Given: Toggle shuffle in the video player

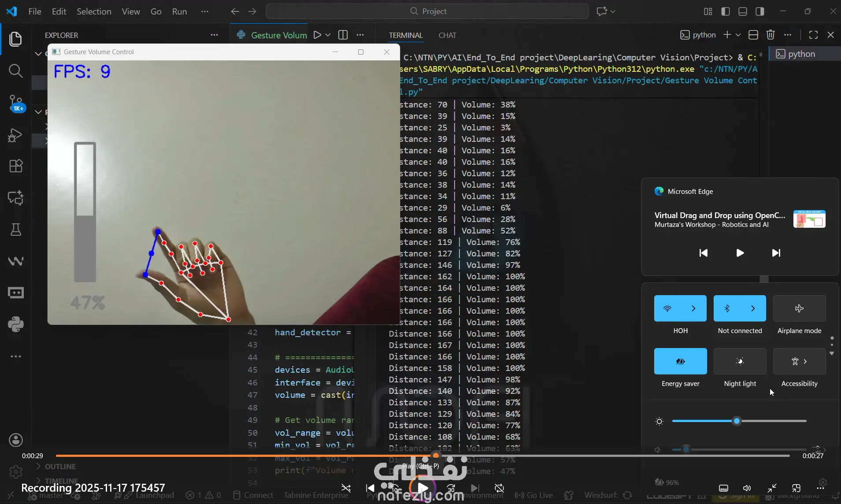Looking at the screenshot, I should coord(346,488).
